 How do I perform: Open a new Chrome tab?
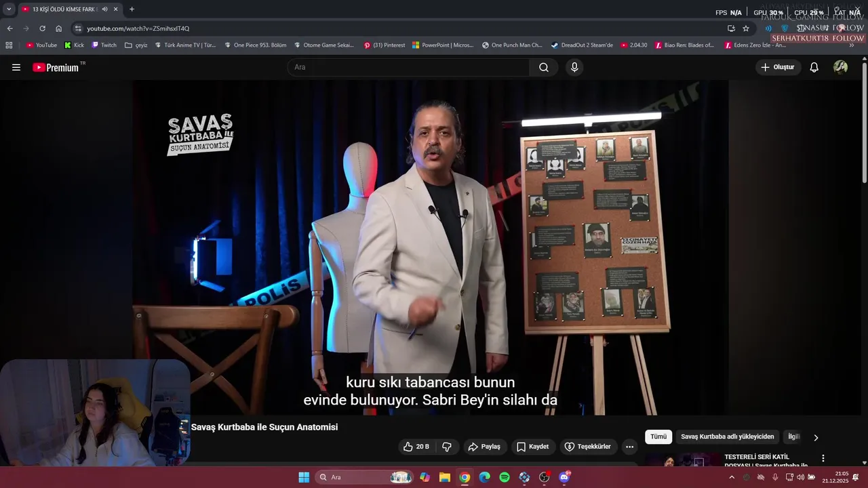tap(132, 9)
